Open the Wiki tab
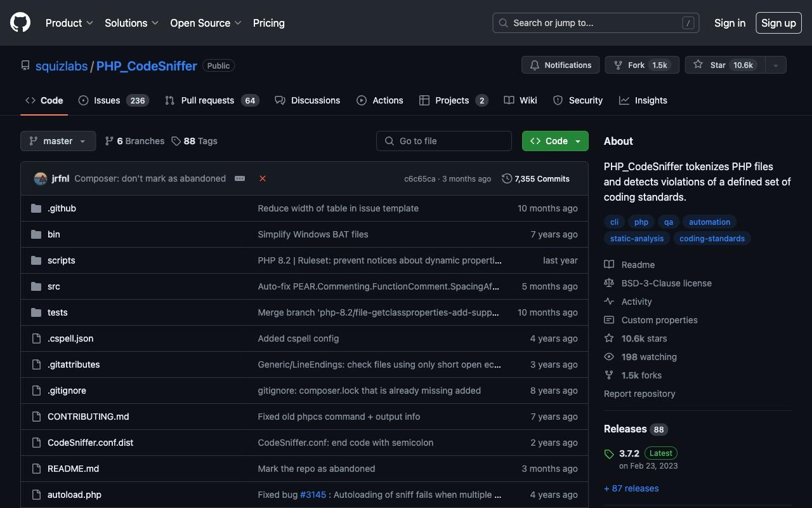The image size is (812, 508). [x=520, y=100]
